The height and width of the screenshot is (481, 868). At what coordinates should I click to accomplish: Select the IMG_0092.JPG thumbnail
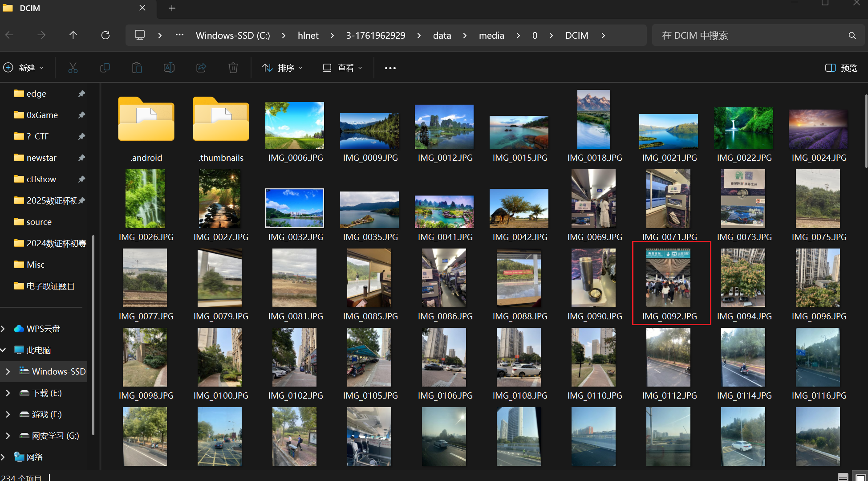point(669,278)
